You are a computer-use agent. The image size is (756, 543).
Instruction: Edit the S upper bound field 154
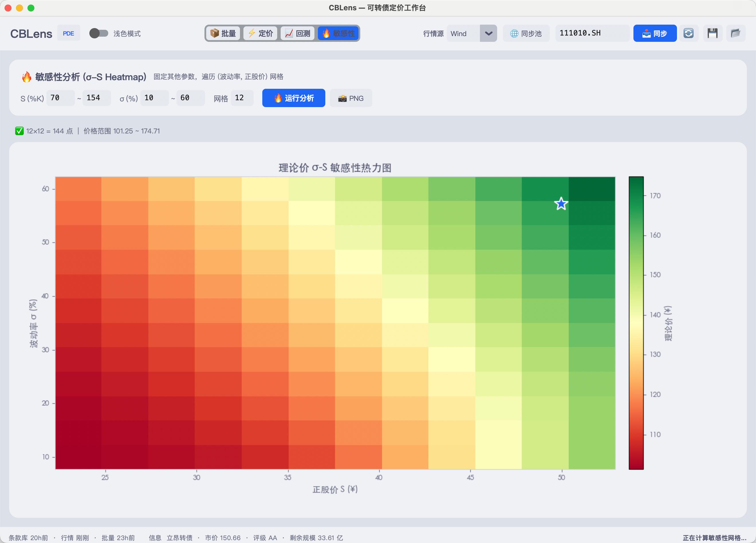[97, 98]
